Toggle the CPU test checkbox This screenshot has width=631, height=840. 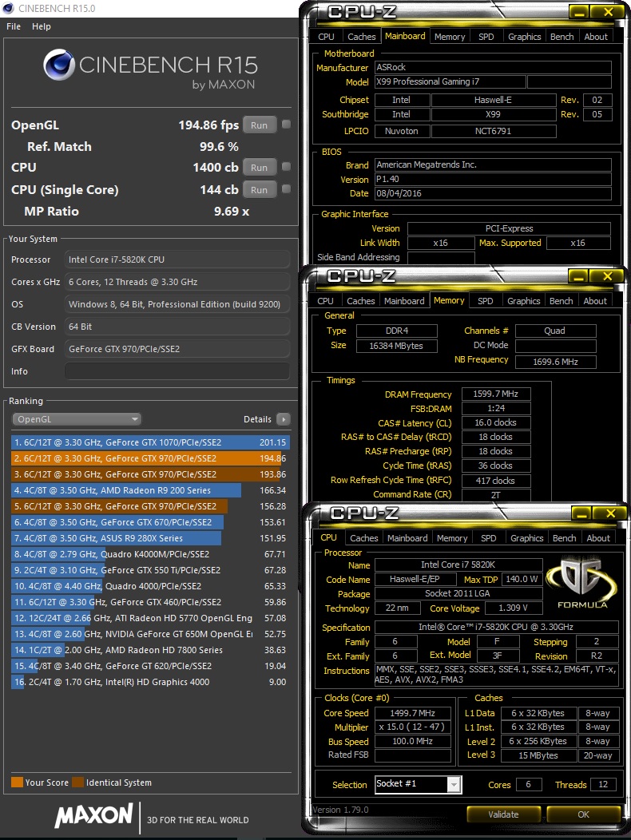286,167
